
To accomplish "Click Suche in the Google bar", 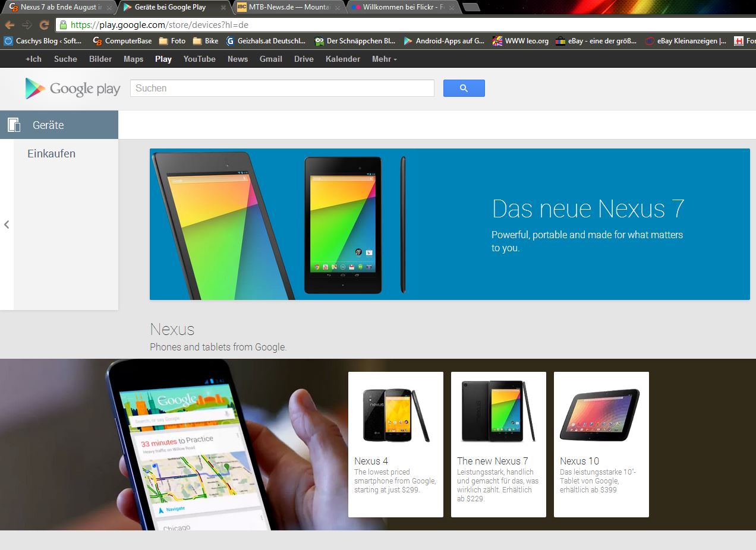I will [65, 59].
